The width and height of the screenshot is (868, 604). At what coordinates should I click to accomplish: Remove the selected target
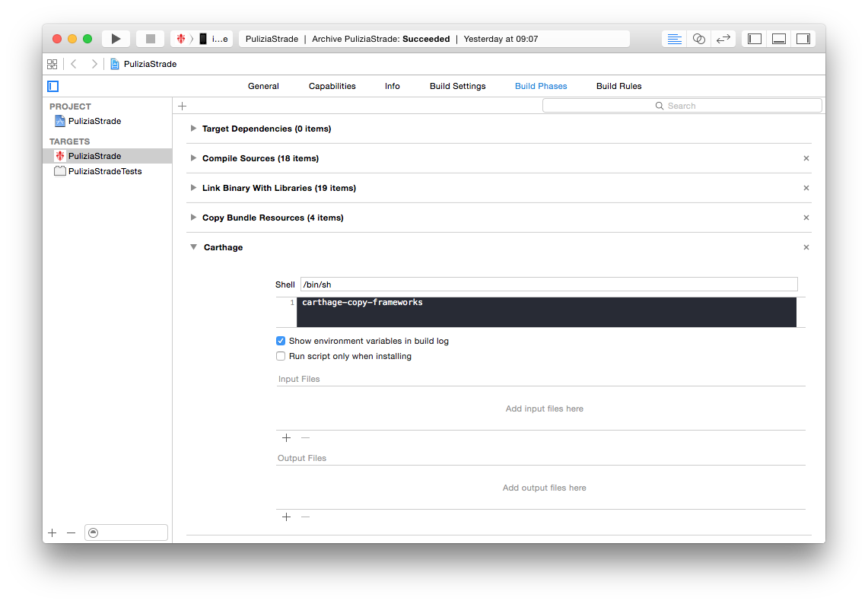pyautogui.click(x=71, y=533)
